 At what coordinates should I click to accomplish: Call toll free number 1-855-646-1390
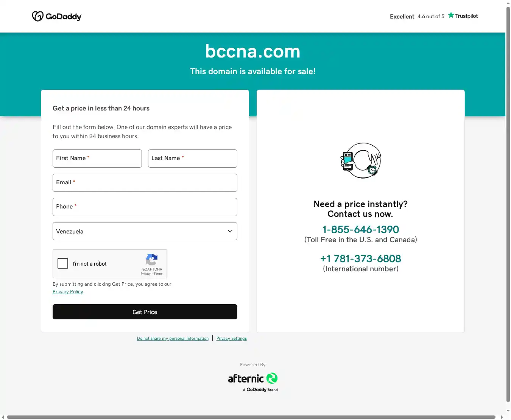[361, 229]
